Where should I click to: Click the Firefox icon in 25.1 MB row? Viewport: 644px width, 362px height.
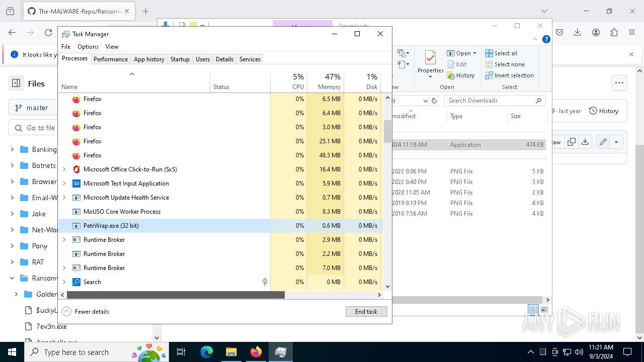tap(76, 141)
